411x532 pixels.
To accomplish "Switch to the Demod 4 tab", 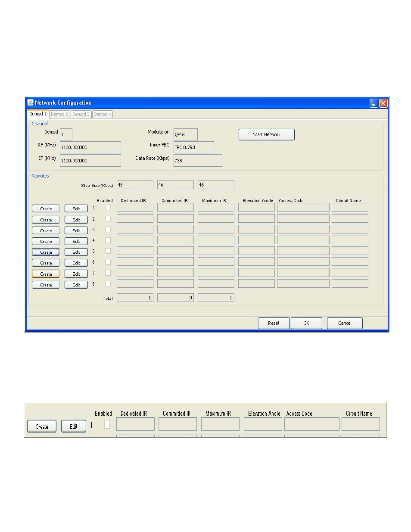I will point(102,114).
